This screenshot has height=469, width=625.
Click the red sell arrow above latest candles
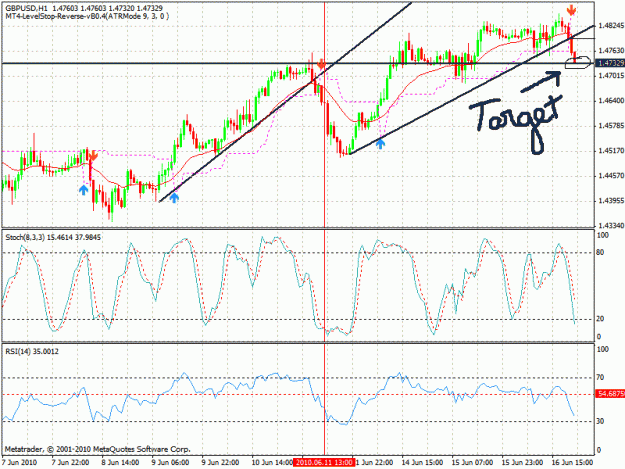pyautogui.click(x=572, y=10)
